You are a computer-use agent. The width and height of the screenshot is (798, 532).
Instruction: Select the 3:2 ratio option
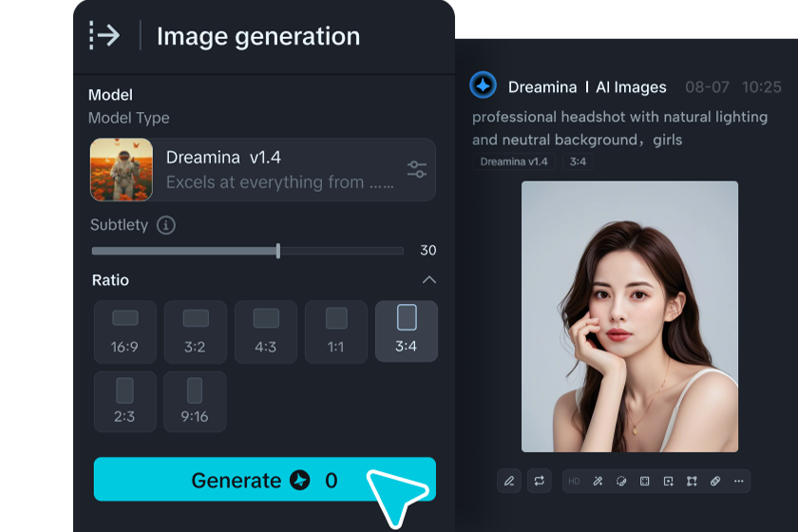(x=196, y=332)
